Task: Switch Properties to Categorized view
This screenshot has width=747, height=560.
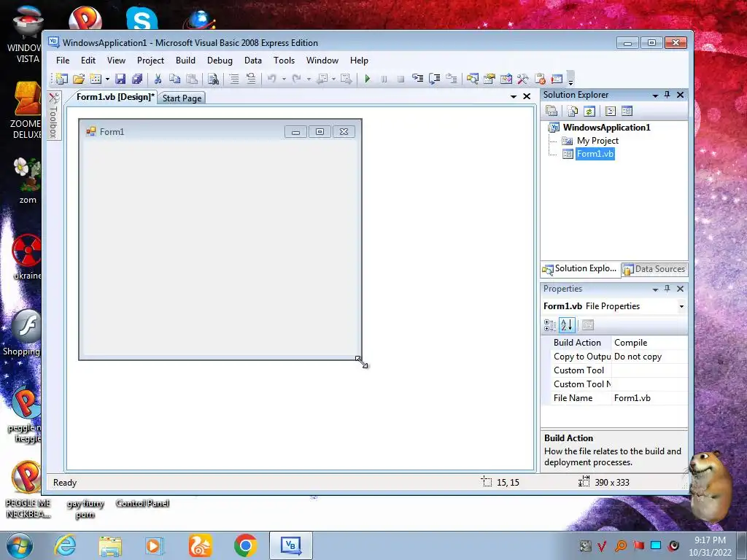Action: tap(550, 325)
